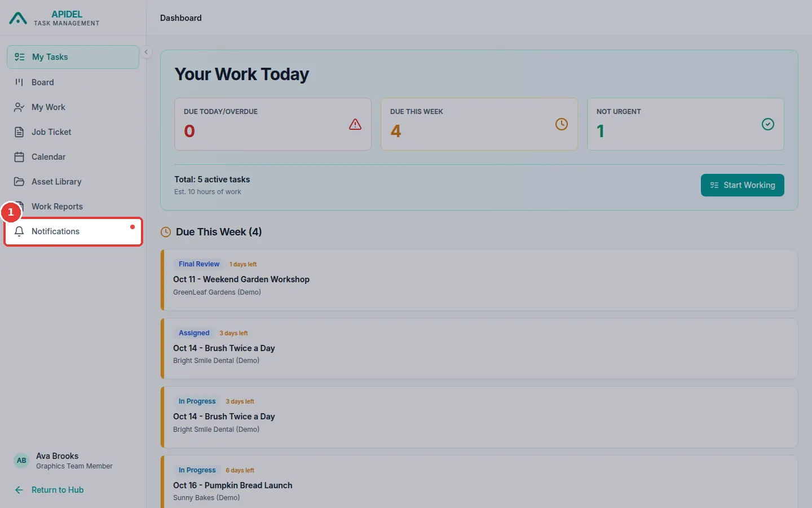Click the checkmark icon in Not Urgent card
The width and height of the screenshot is (812, 508).
(768, 124)
